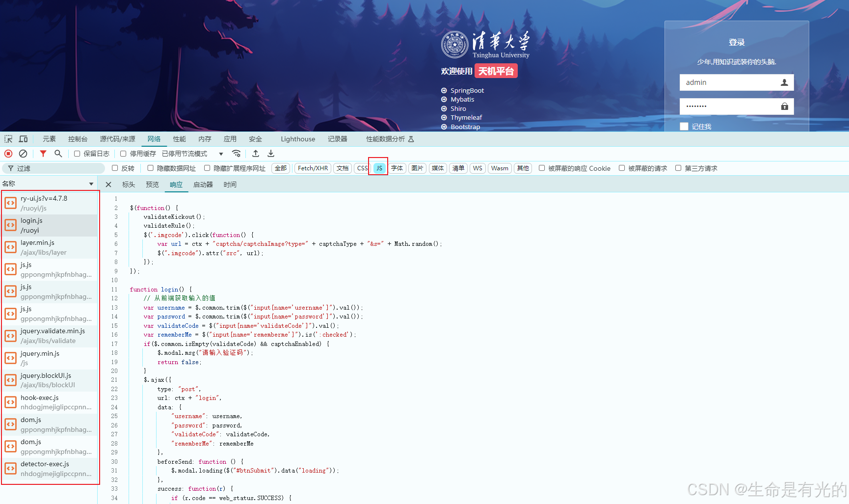Tick the 记住我 remember-me checkbox
The width and height of the screenshot is (849, 504).
tap(684, 127)
